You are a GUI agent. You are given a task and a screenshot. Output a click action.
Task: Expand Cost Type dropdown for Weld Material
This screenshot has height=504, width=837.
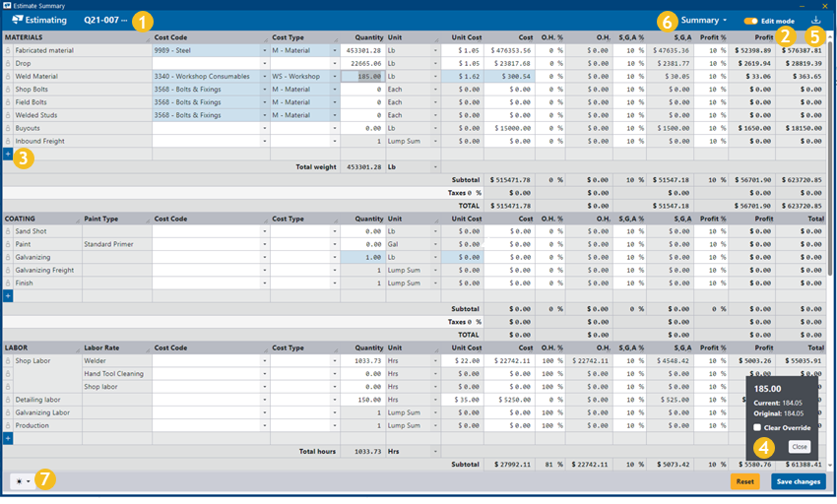[335, 76]
